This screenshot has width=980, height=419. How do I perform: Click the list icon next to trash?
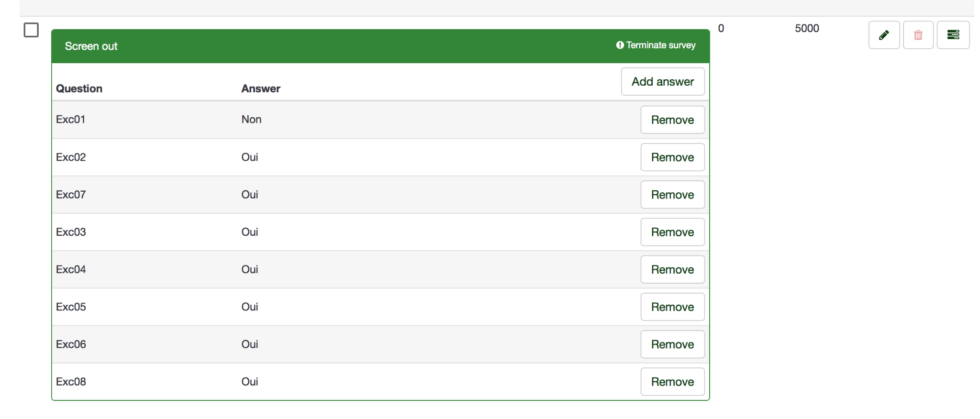[953, 35]
